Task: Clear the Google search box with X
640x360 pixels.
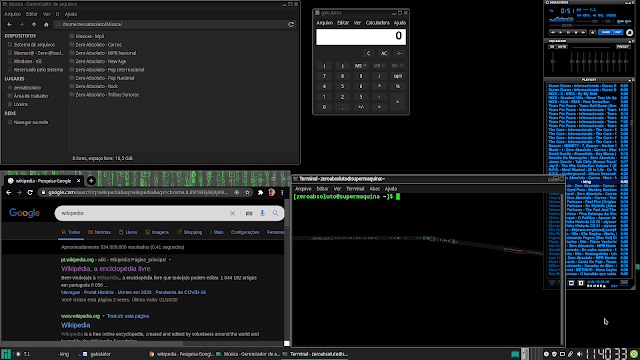Action: tap(232, 213)
